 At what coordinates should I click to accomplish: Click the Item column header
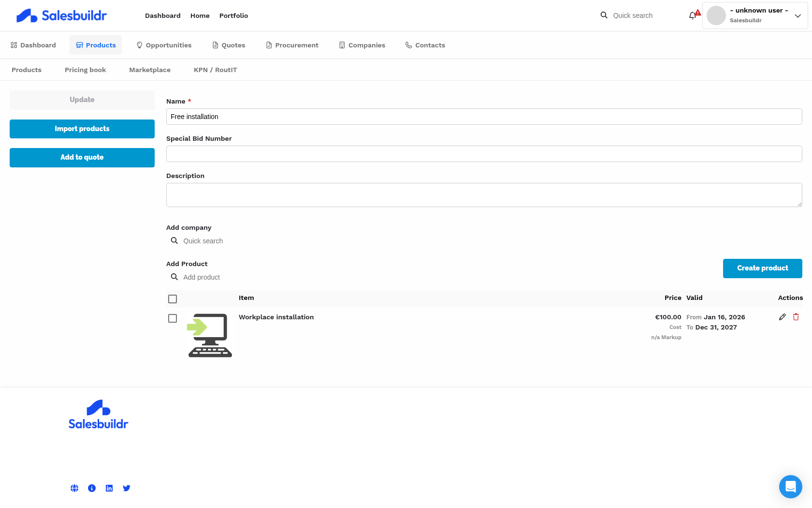pyautogui.click(x=246, y=298)
